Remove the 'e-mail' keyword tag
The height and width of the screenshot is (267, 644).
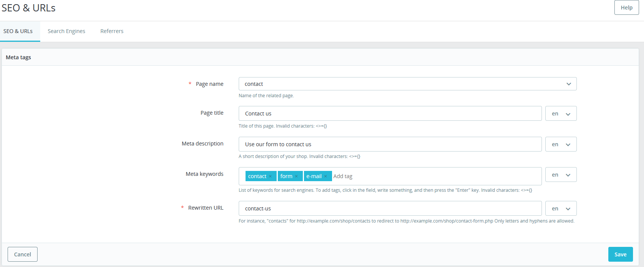pos(326,176)
